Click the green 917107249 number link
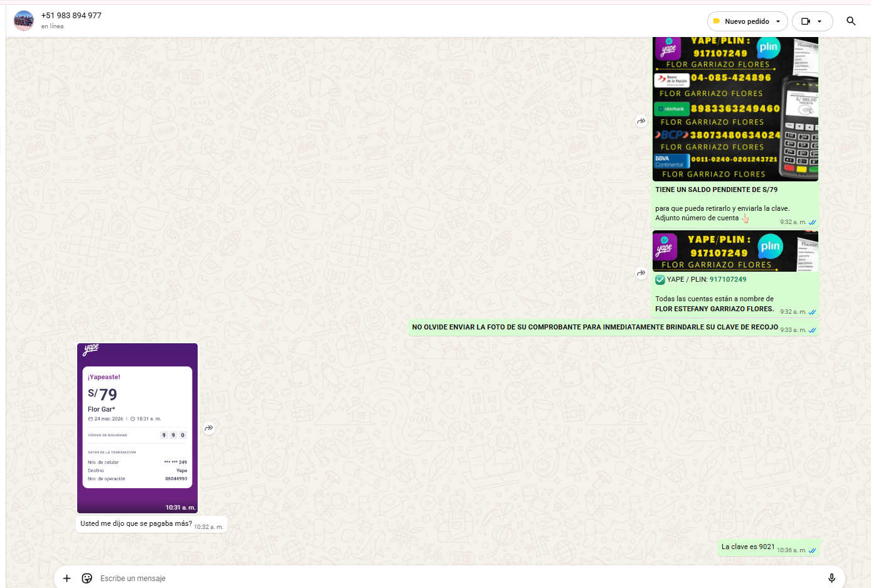 pos(728,279)
